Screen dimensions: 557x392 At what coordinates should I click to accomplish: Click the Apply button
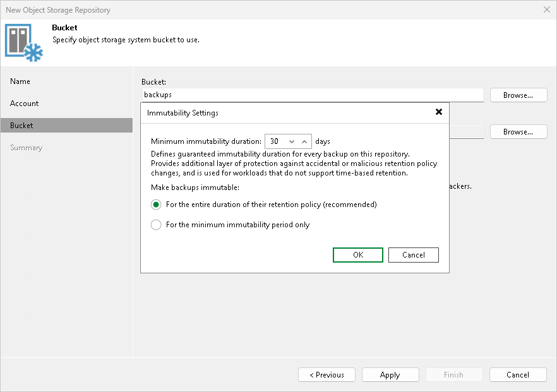[x=390, y=374]
